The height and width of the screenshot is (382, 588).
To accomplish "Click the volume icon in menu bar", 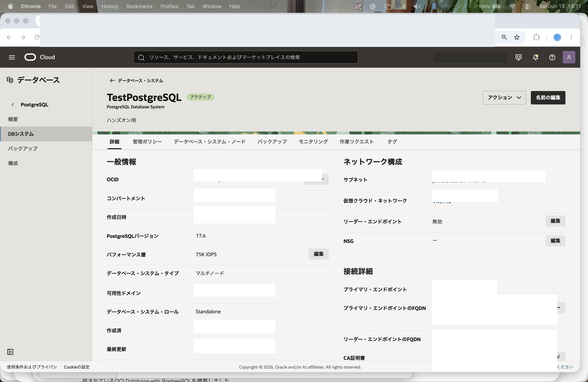I will click(417, 6).
